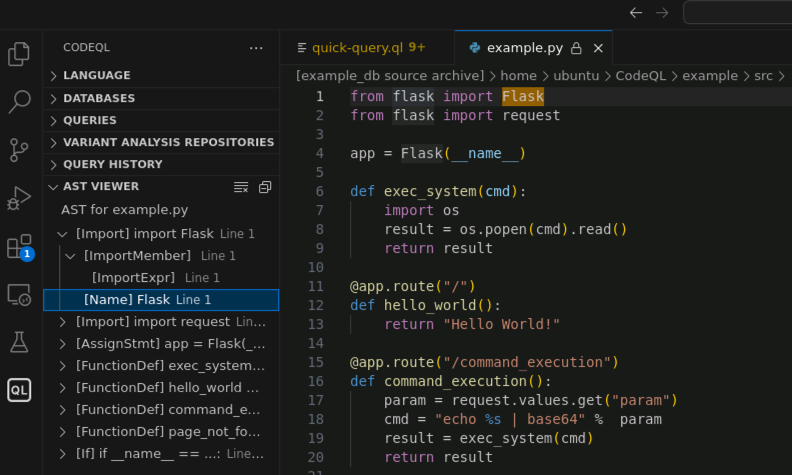Image resolution: width=792 pixels, height=475 pixels.
Task: Click the Python file icon on example.py tab
Action: [474, 48]
